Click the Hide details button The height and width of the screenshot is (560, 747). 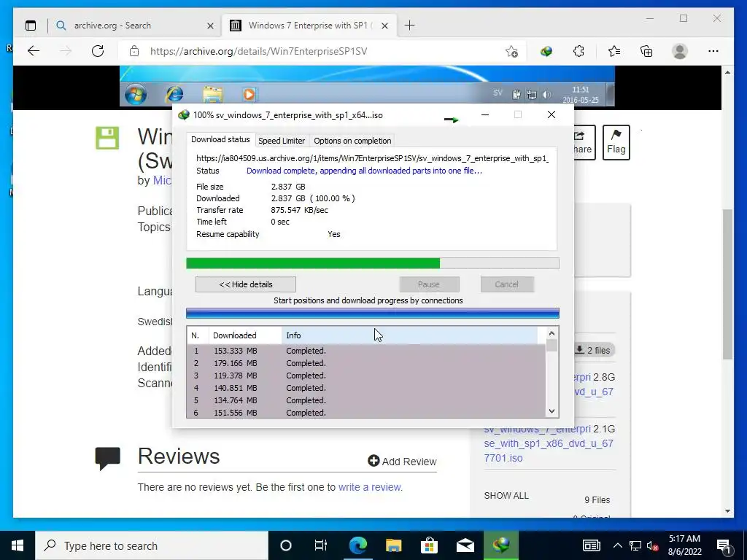click(245, 284)
